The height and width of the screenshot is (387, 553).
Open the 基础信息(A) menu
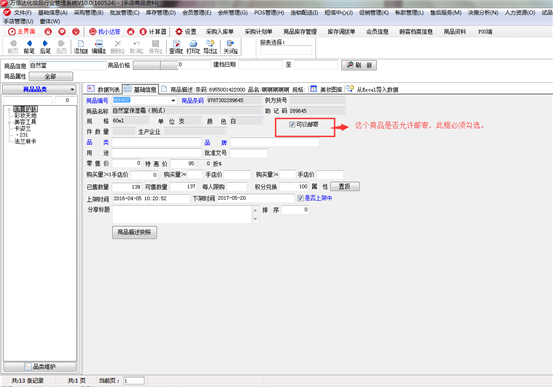pyautogui.click(x=53, y=13)
